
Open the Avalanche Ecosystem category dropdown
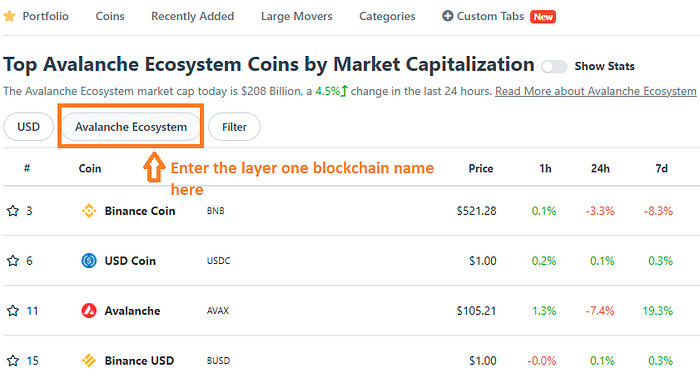131,127
